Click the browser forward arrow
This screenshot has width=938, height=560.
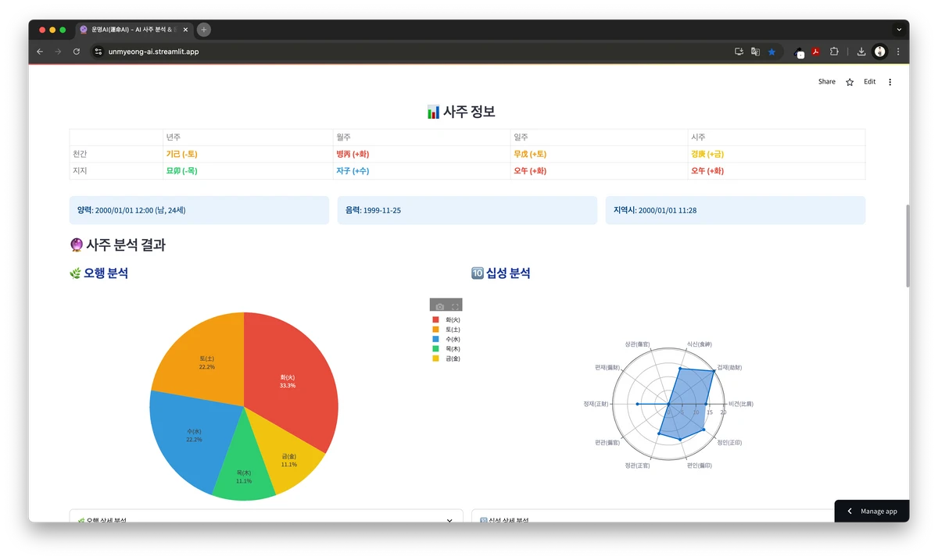point(58,52)
